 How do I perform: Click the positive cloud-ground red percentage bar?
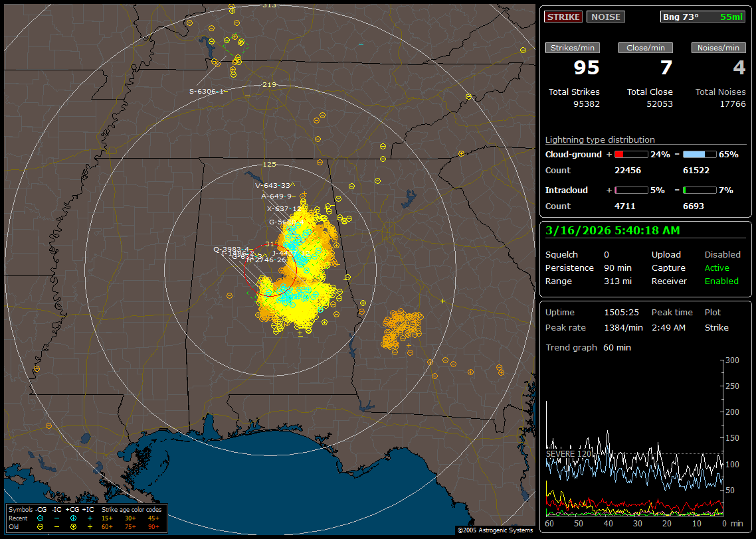coord(630,155)
